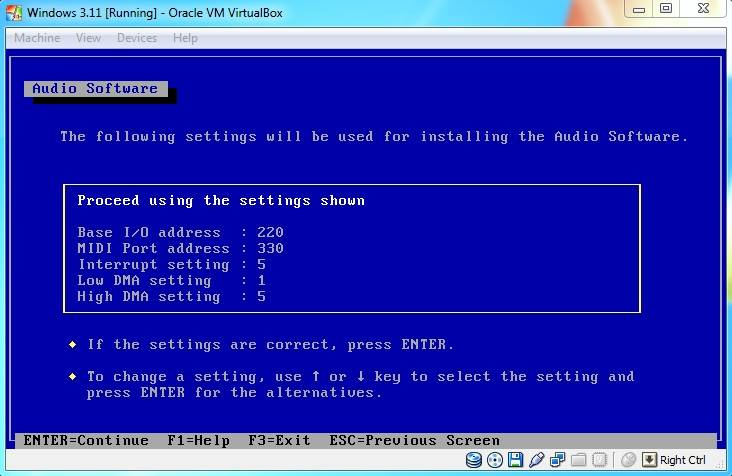Viewport: 732px width, 476px height.
Task: Select 'Proceed using the settings shown'
Action: (x=221, y=201)
